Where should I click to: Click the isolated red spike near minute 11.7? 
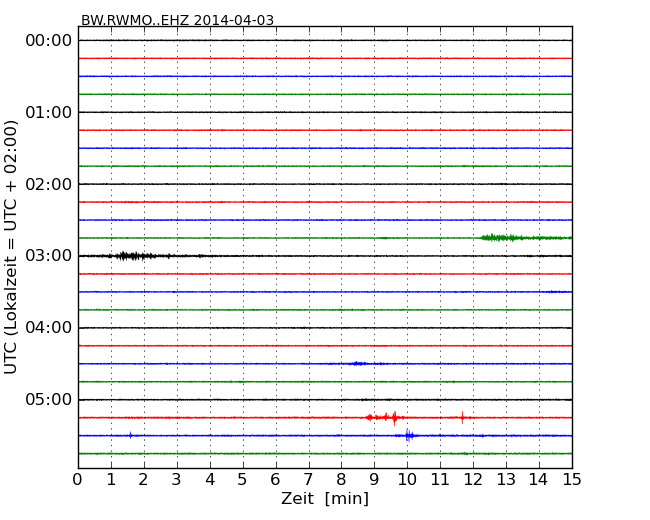pyautogui.click(x=463, y=417)
